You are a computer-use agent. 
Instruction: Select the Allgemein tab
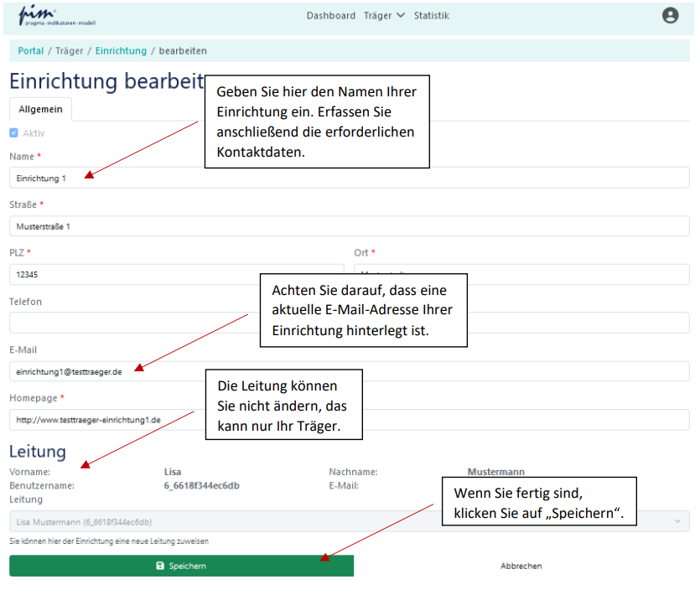(41, 109)
